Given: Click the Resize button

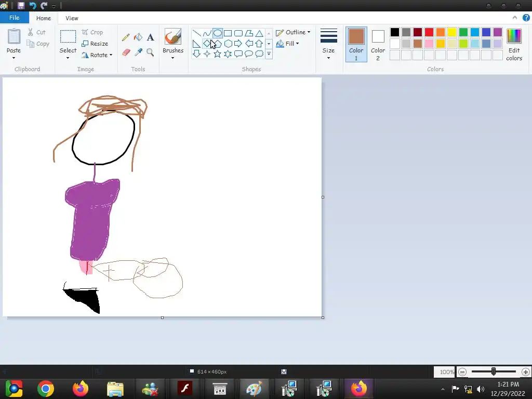Looking at the screenshot, I should point(95,44).
